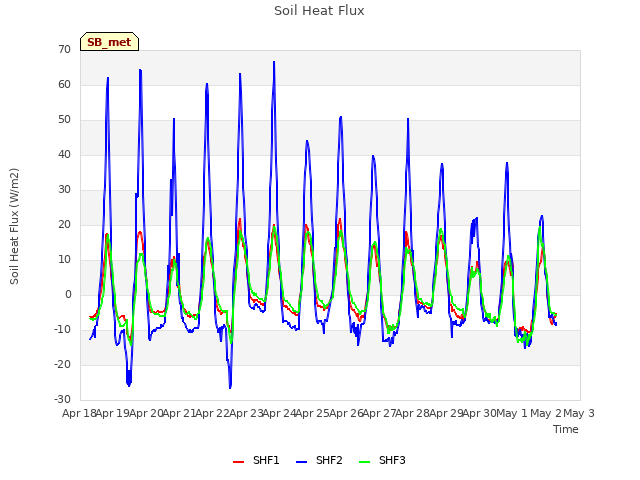The height and width of the screenshot is (480, 640).
Task: Click the Apr 27 x-axis label
Action: tap(379, 413)
